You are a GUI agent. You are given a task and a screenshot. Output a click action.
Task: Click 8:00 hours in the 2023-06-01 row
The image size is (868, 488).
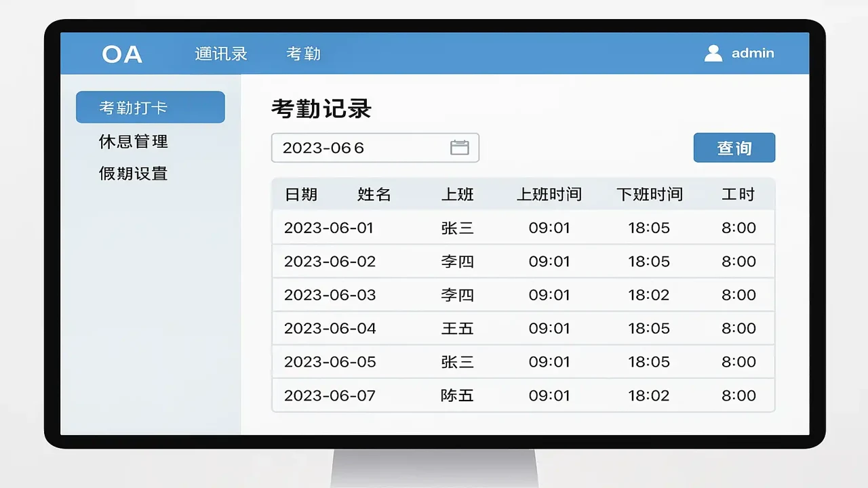pos(738,228)
